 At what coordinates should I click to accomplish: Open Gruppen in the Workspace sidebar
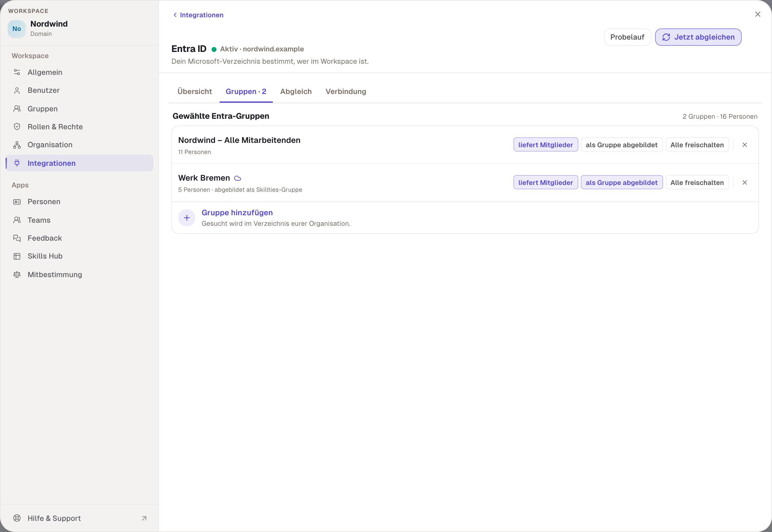coord(79,109)
